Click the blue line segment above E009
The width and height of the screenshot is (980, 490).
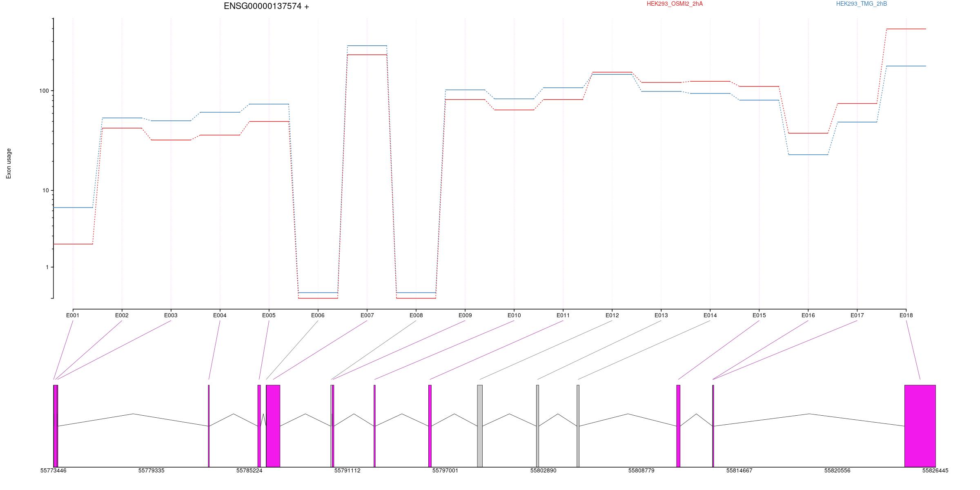pyautogui.click(x=465, y=90)
